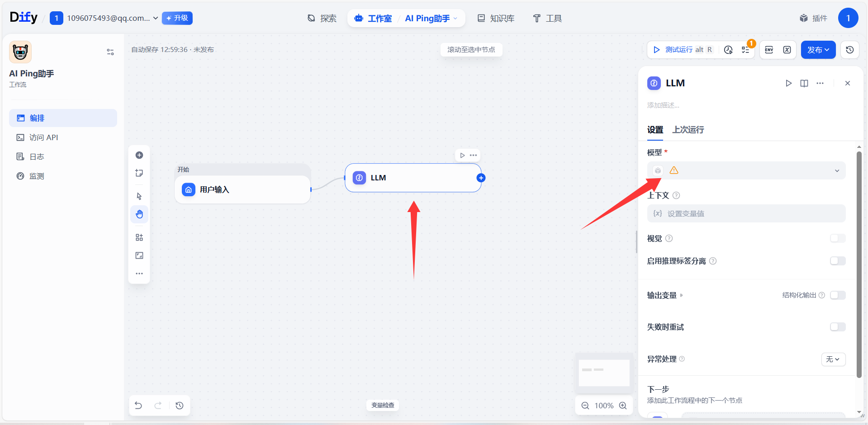This screenshot has height=425, width=868.
Task: Open the 模型 selector dropdown
Action: [x=746, y=170]
